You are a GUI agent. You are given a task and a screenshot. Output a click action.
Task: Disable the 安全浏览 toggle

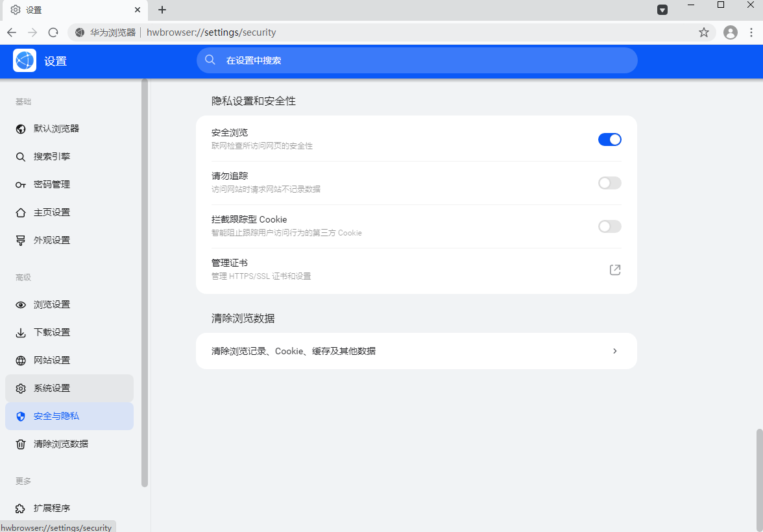[609, 139]
